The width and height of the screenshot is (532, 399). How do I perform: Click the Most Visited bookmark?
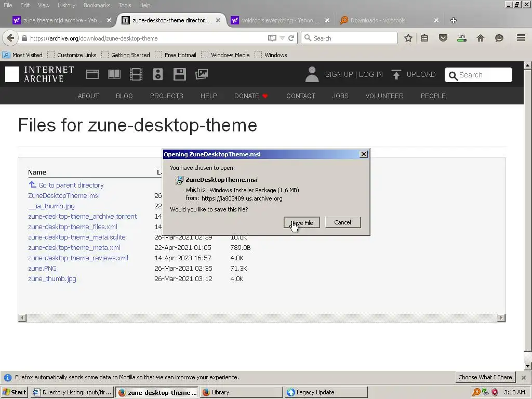(x=23, y=55)
